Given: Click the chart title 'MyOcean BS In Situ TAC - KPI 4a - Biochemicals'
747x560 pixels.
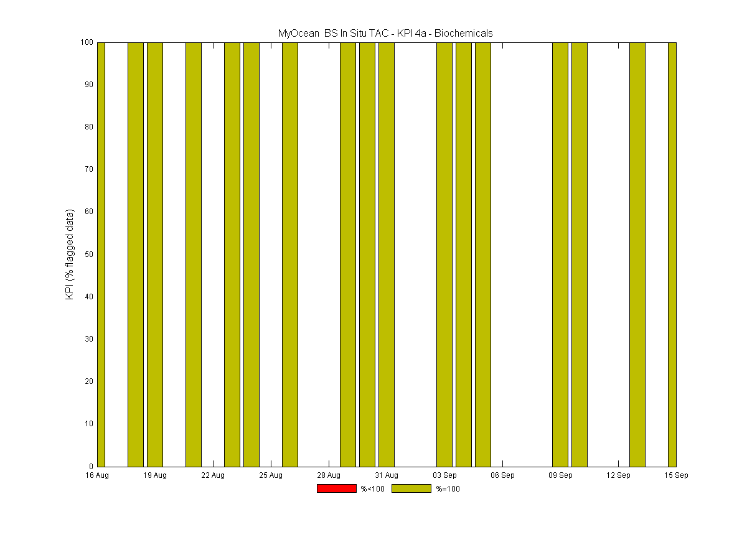Looking at the screenshot, I should click(385, 34).
